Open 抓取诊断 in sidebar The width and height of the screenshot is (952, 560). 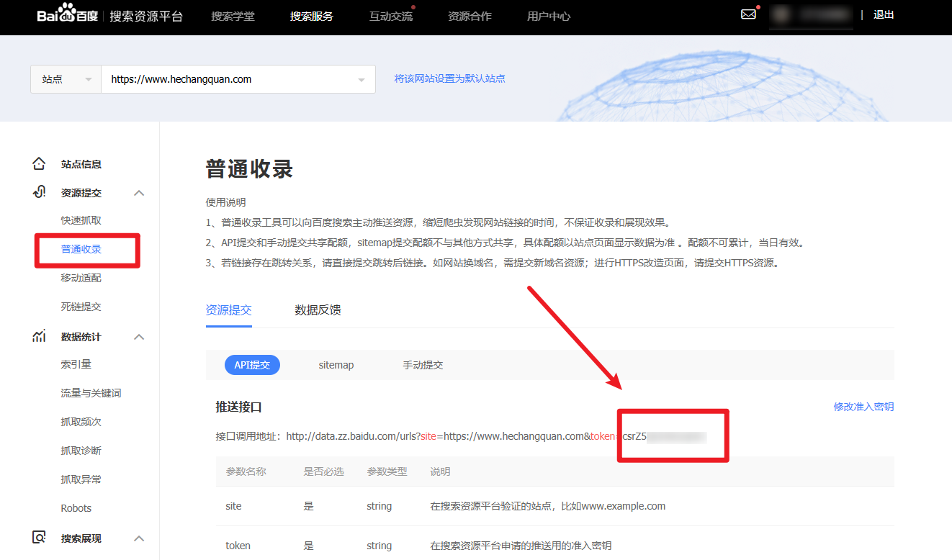[x=81, y=451]
